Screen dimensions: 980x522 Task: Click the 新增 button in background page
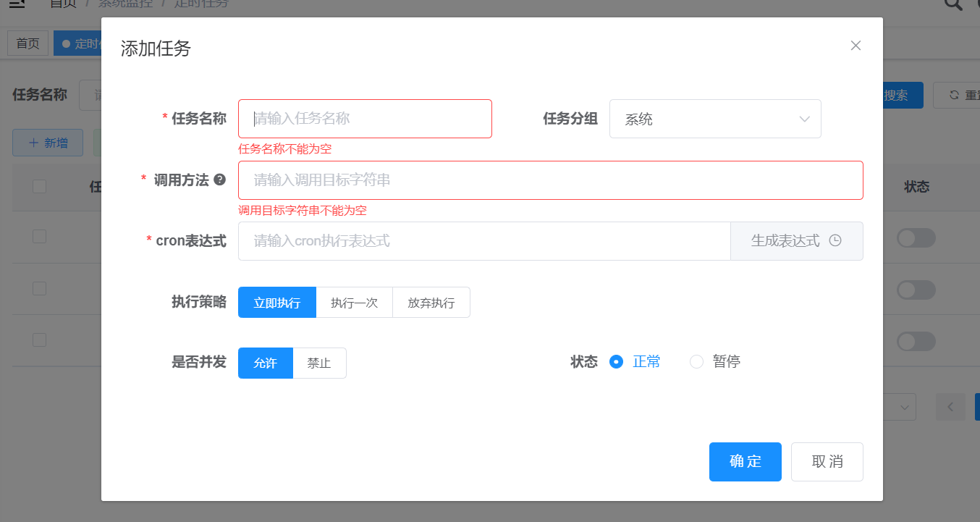[x=48, y=143]
